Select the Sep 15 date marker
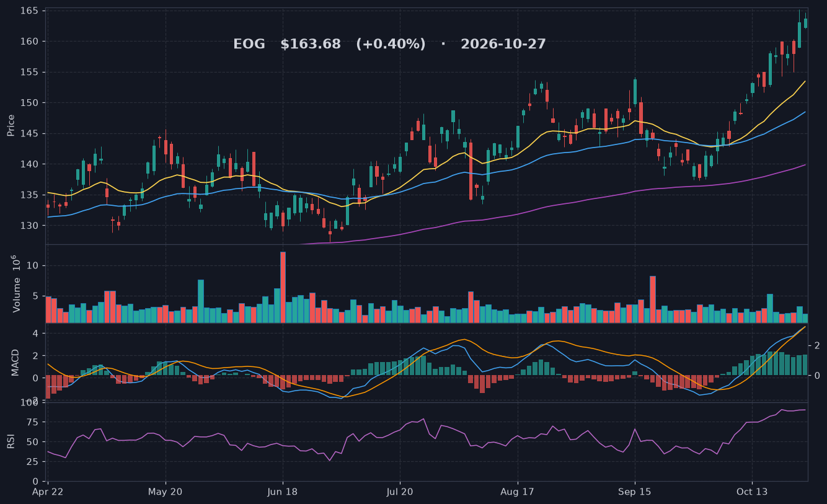 (x=635, y=492)
